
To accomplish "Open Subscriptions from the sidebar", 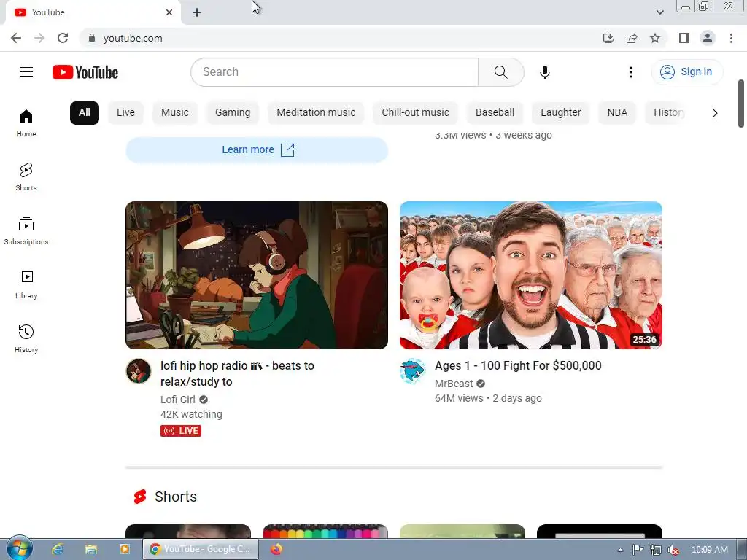I will pos(26,231).
